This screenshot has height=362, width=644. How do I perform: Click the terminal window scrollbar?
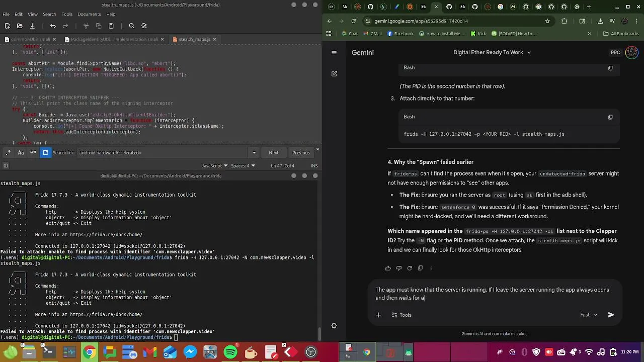click(319, 334)
